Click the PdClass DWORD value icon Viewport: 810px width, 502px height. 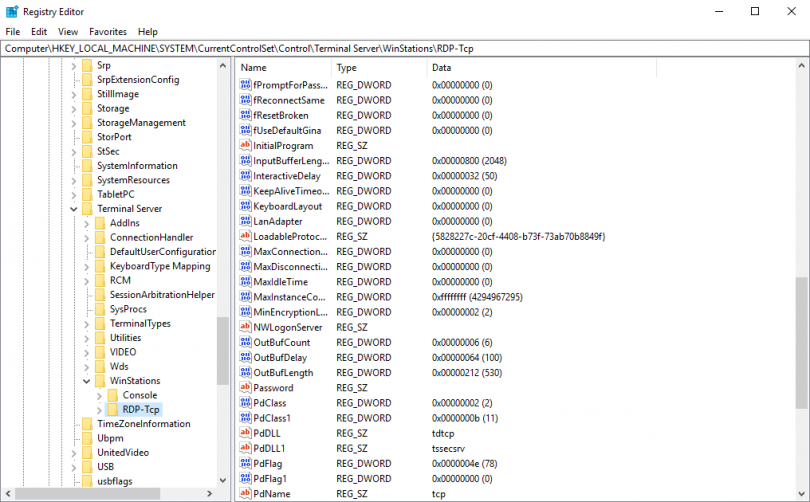pyautogui.click(x=245, y=402)
